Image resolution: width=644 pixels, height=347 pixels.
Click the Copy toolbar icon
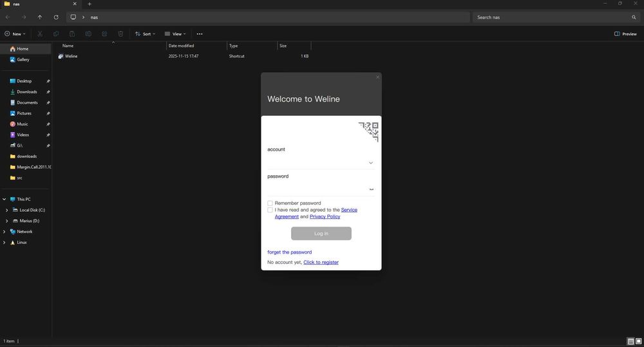pyautogui.click(x=56, y=34)
